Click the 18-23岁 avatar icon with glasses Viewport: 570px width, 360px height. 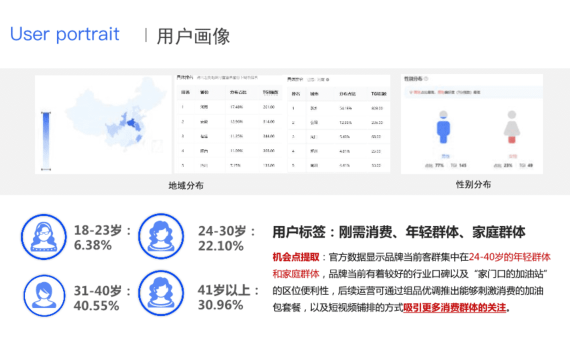pos(44,237)
